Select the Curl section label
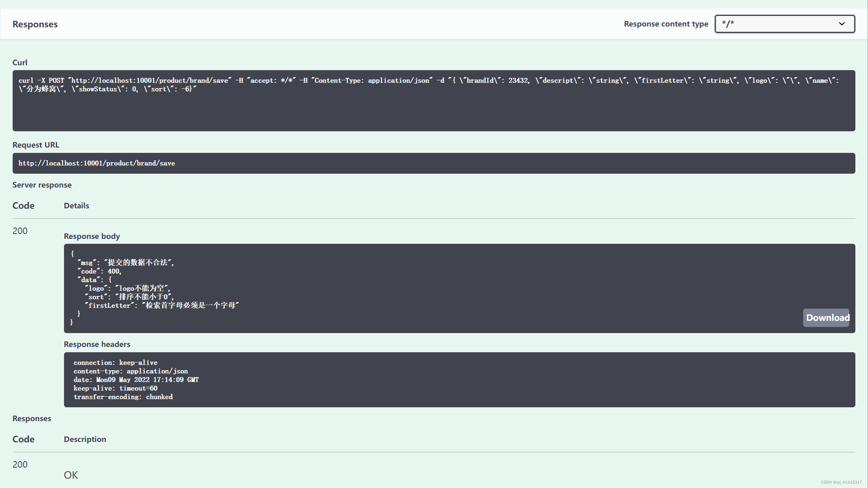The width and height of the screenshot is (868, 488). click(20, 62)
